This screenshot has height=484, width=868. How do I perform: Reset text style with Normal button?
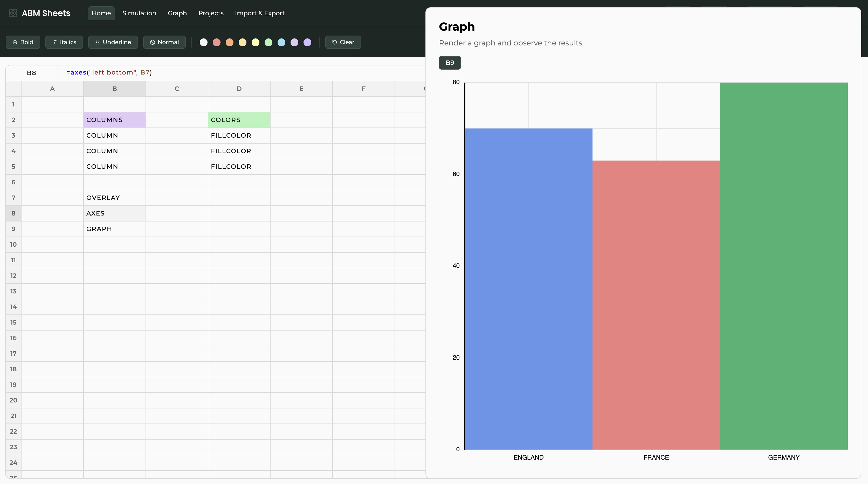[164, 42]
